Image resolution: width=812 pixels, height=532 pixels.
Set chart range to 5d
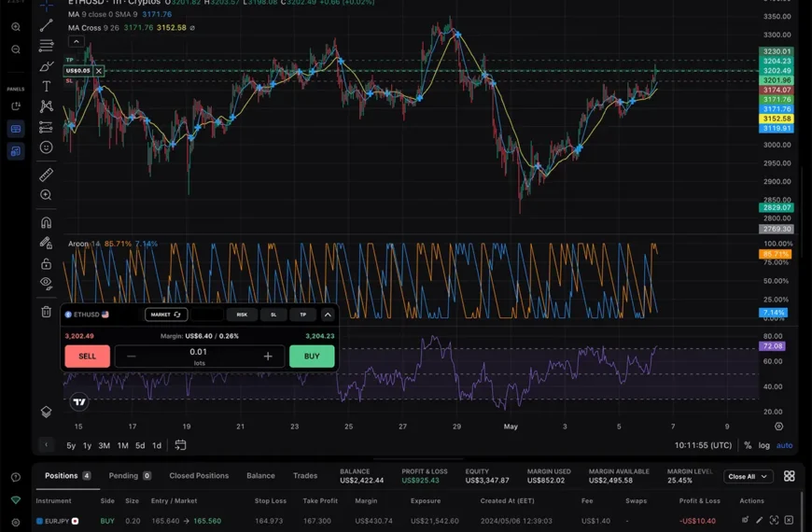(140, 445)
